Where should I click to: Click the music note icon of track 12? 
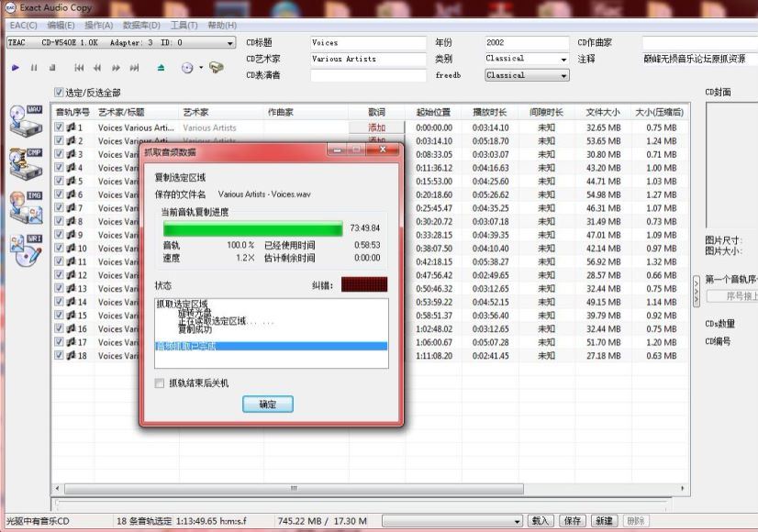(71, 274)
